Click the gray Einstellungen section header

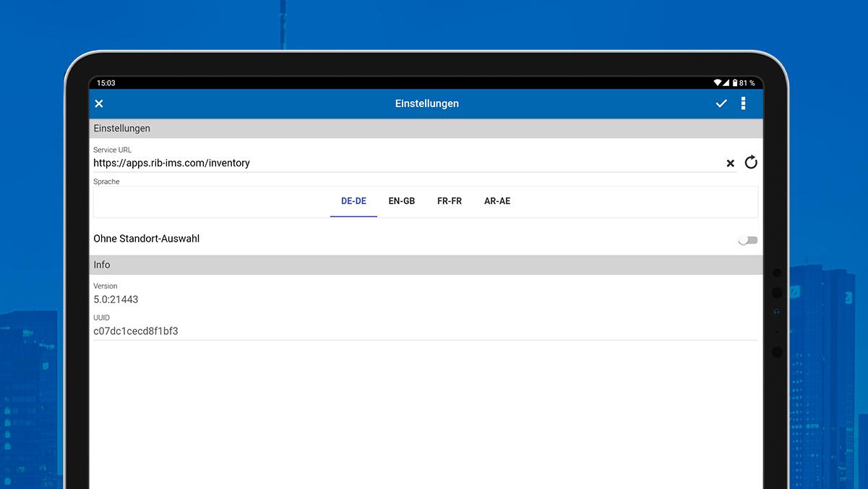(x=426, y=128)
